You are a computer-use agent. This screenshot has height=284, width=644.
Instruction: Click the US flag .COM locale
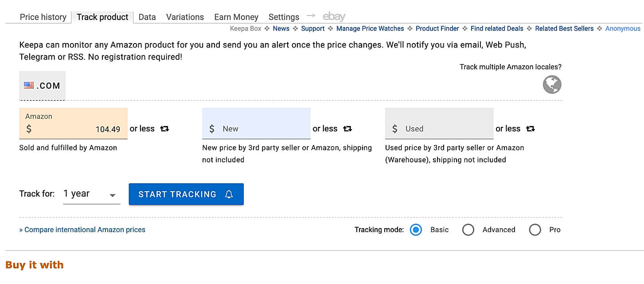(42, 86)
